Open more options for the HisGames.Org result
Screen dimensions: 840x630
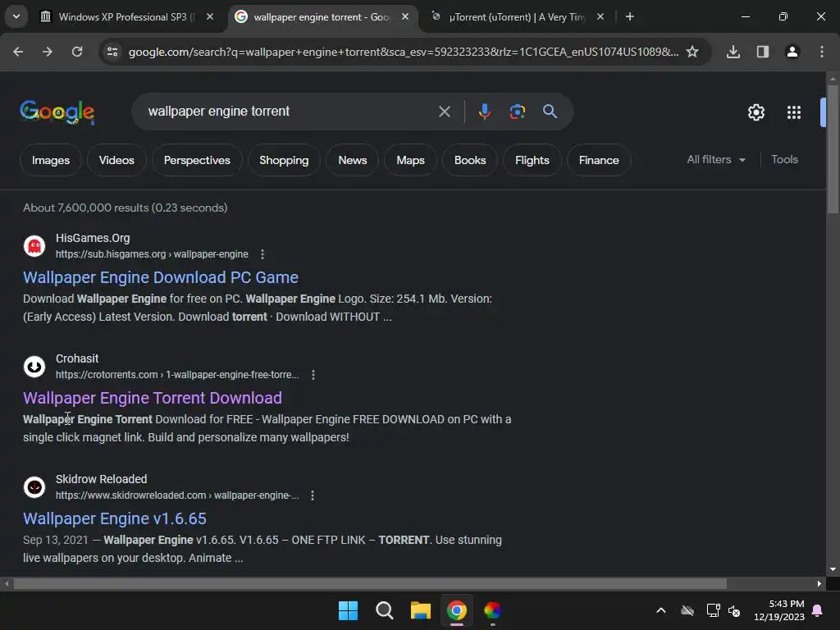point(262,254)
